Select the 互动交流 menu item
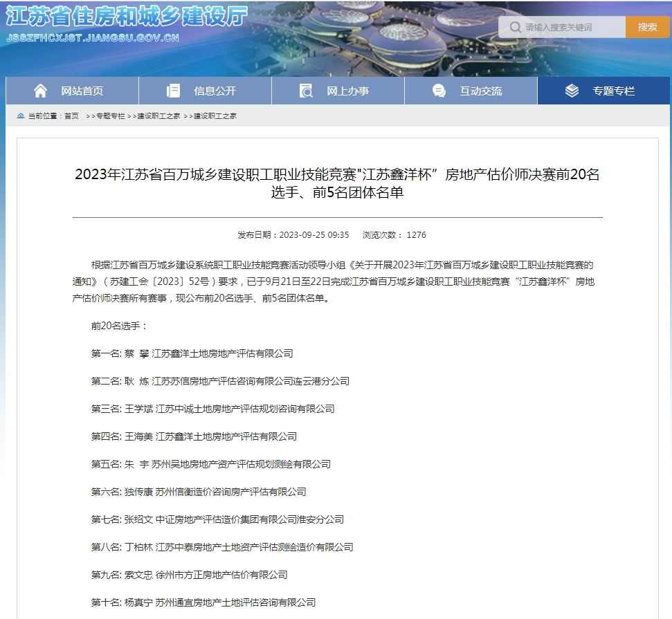This screenshot has height=619, width=672. point(480,91)
